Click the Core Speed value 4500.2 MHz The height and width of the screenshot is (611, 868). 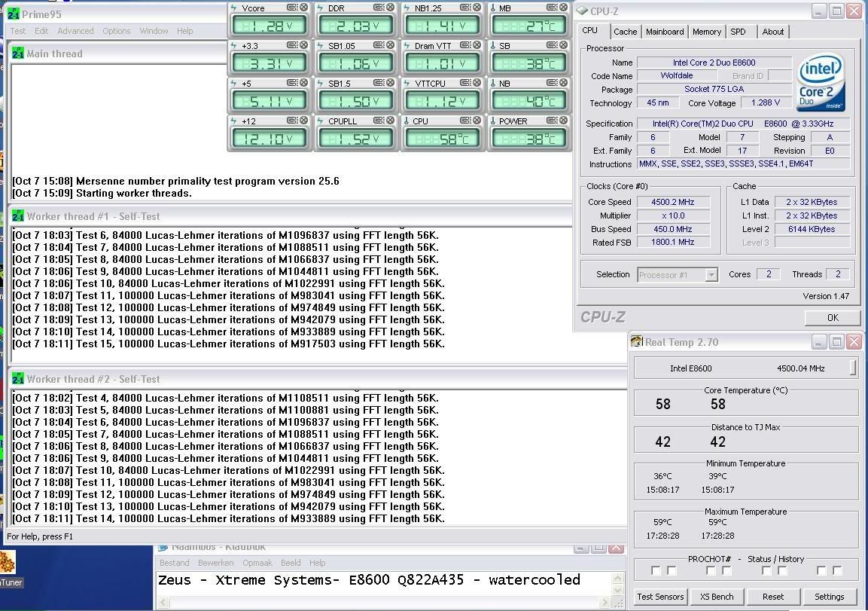pyautogui.click(x=672, y=202)
